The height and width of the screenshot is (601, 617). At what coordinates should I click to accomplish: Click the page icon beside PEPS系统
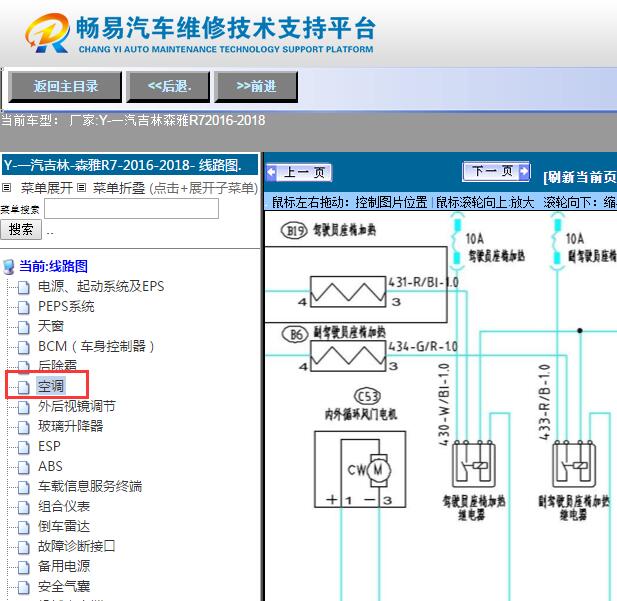coord(24,307)
